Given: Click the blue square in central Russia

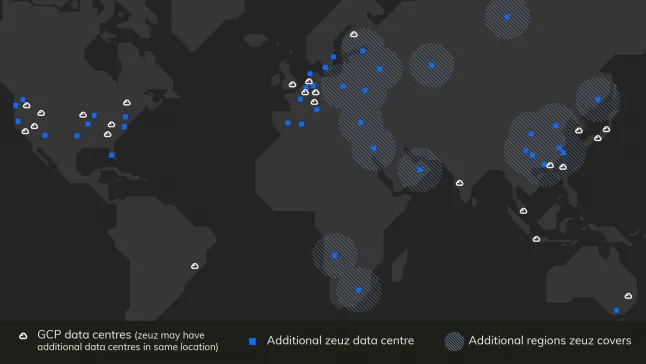Looking at the screenshot, I should pyautogui.click(x=431, y=65).
